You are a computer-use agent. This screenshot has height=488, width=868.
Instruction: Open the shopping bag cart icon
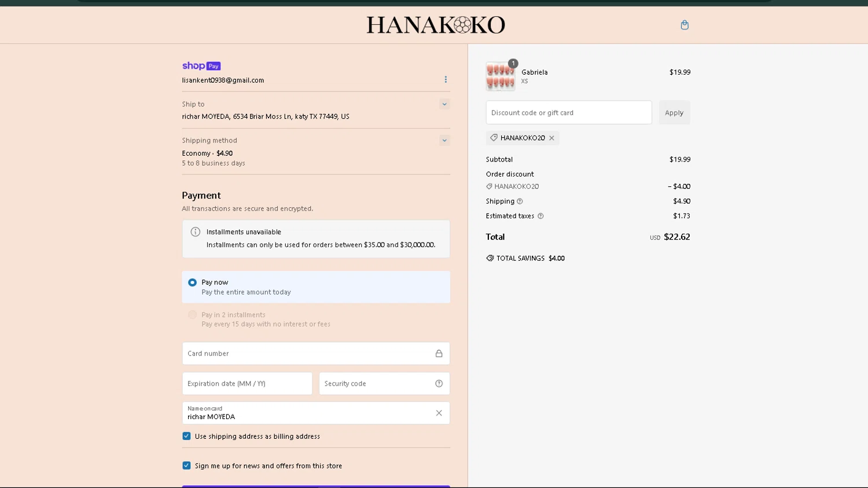coord(685,25)
